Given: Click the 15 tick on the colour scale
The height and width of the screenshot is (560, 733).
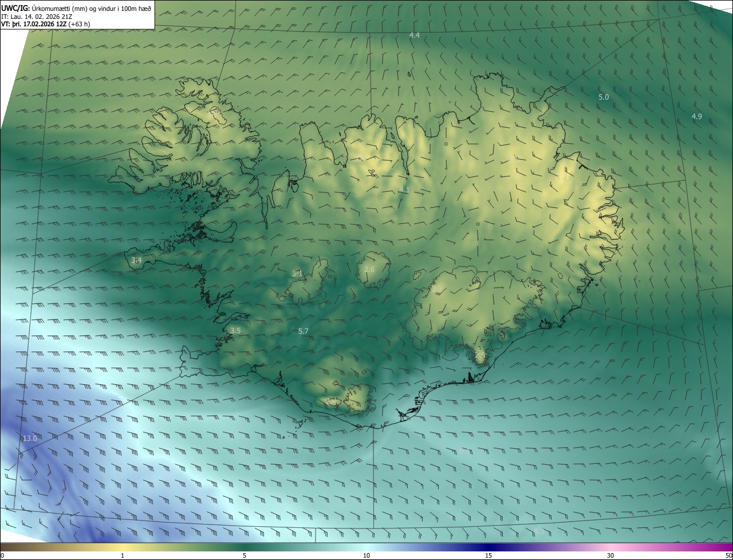Looking at the screenshot, I should pyautogui.click(x=488, y=555).
